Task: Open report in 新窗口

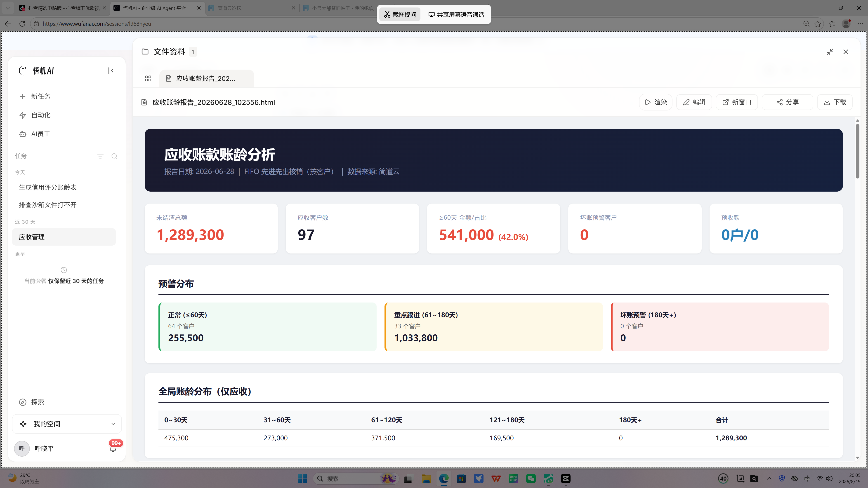Action: pos(737,102)
